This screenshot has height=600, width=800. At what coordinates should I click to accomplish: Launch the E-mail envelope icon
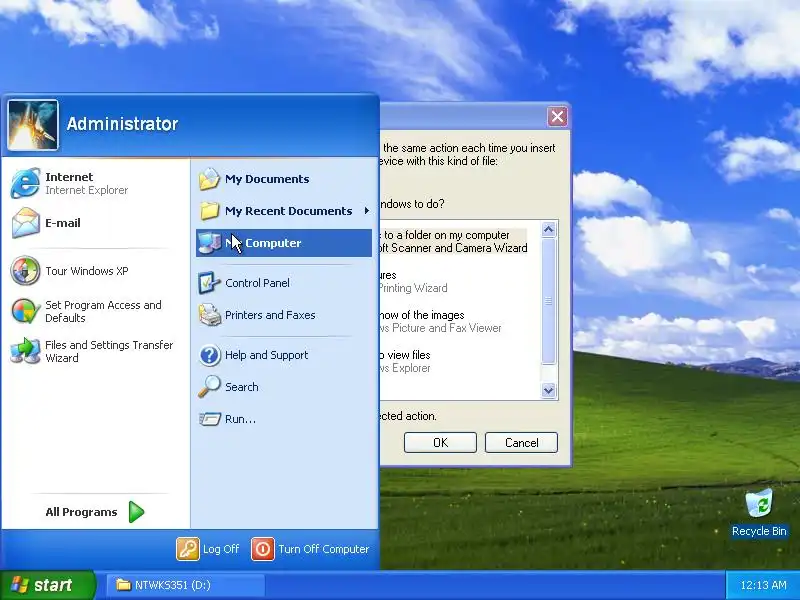click(25, 223)
